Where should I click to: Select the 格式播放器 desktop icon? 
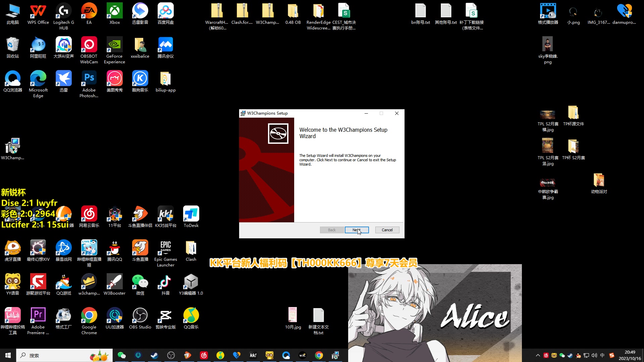(548, 14)
